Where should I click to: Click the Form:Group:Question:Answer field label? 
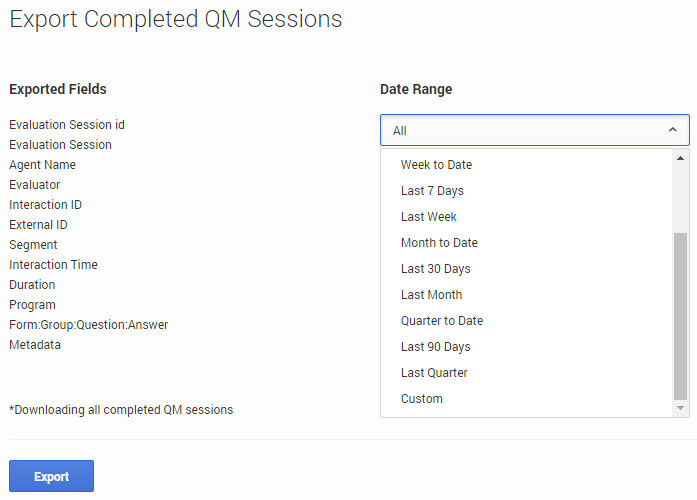click(89, 325)
